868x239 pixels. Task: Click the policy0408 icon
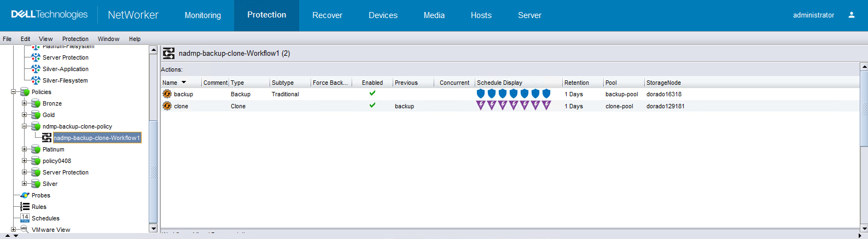tap(36, 161)
